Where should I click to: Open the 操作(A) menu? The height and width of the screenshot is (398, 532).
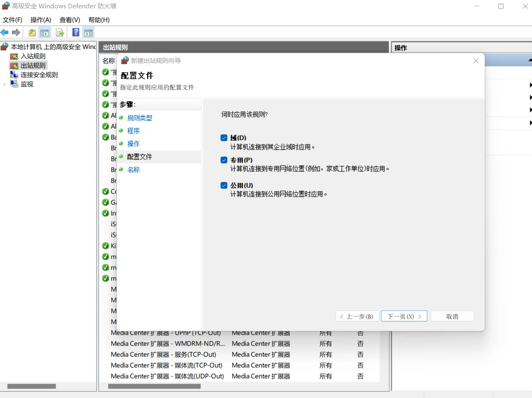pyautogui.click(x=41, y=20)
